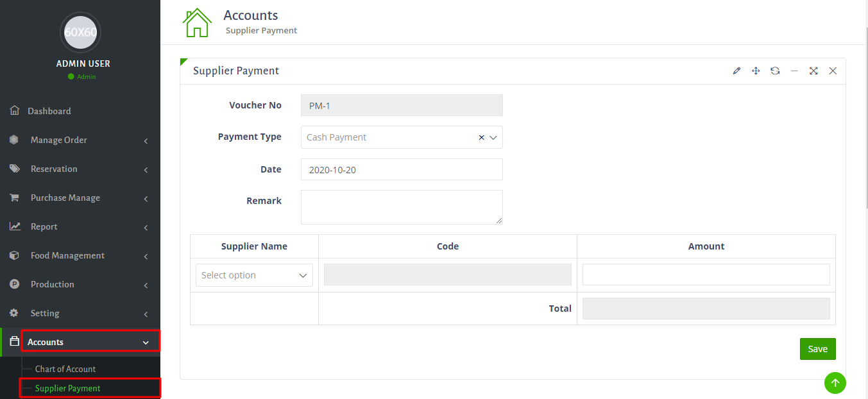This screenshot has width=868, height=399.
Task: Open the Supplier Name select option dropdown
Action: coord(254,275)
